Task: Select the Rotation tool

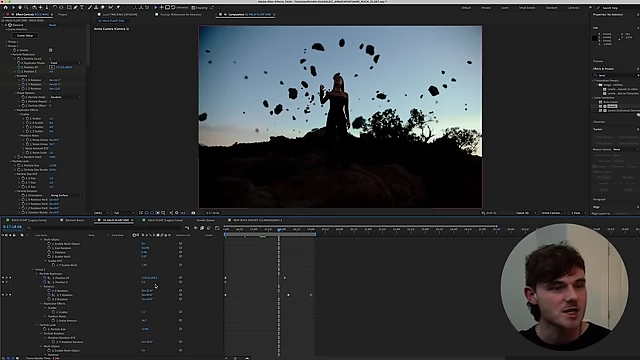Action: point(55,7)
